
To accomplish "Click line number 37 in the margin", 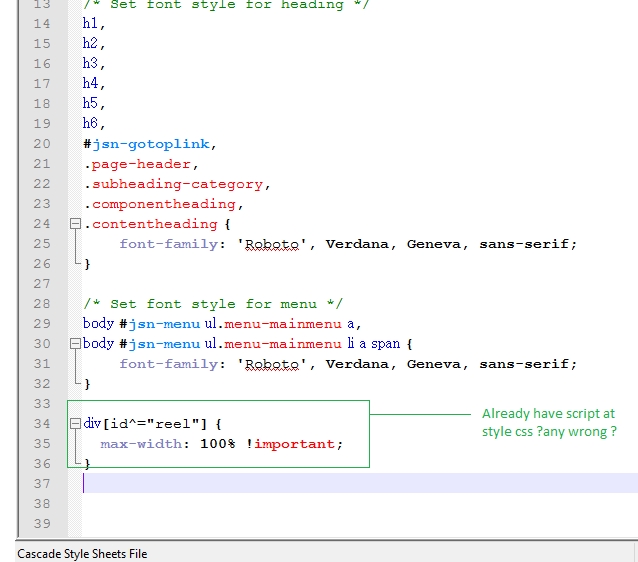I will tap(41, 484).
